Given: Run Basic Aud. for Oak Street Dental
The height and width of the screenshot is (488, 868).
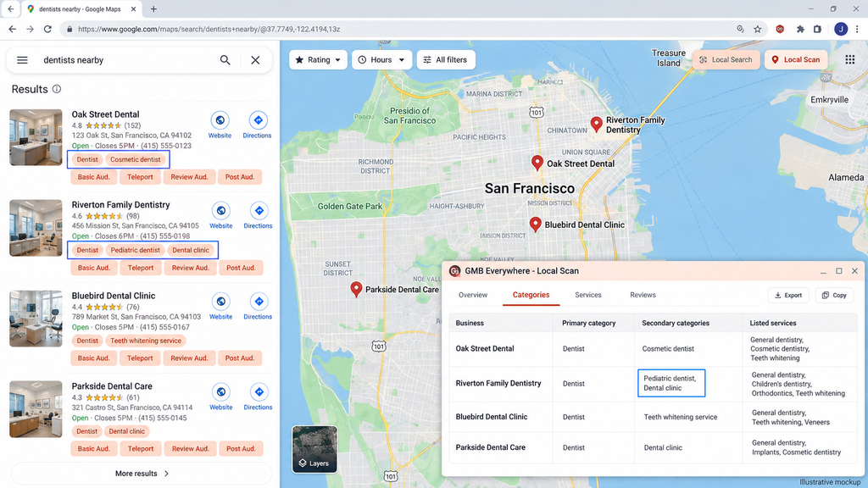Looking at the screenshot, I should [x=93, y=177].
